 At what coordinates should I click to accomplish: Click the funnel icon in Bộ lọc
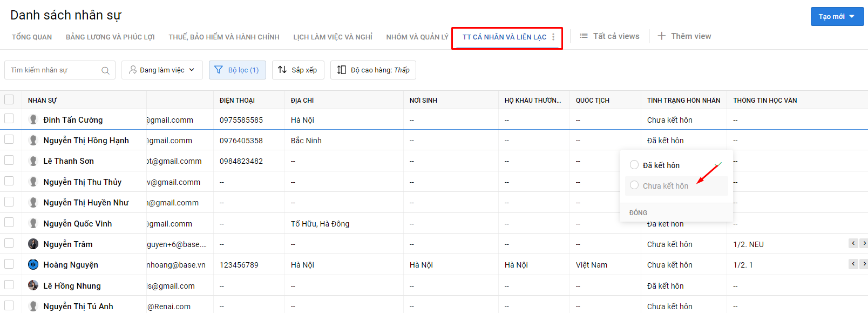219,70
